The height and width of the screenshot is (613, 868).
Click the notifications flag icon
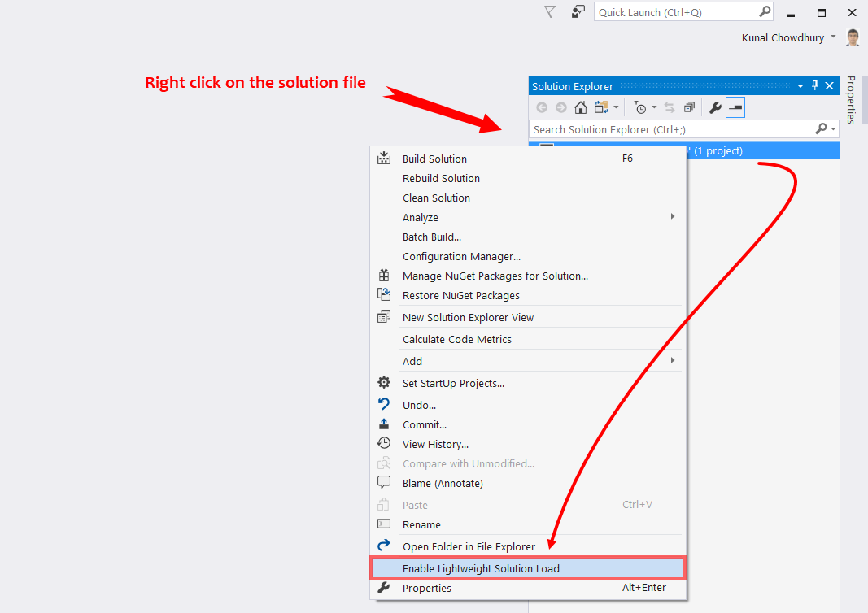click(550, 11)
